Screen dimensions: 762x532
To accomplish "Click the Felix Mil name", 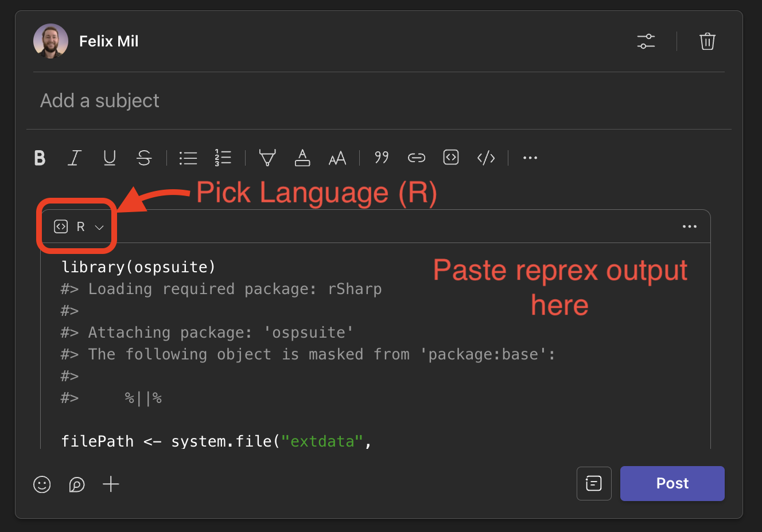I will [x=108, y=41].
